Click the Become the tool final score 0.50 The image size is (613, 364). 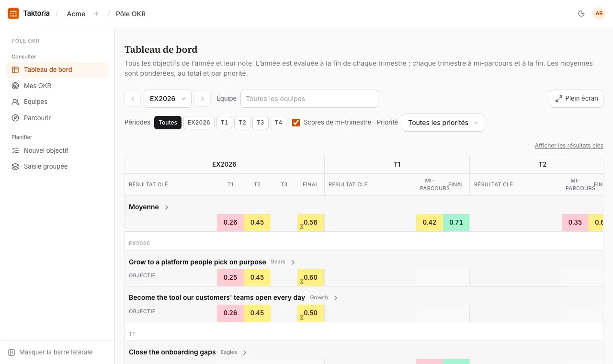click(x=311, y=313)
